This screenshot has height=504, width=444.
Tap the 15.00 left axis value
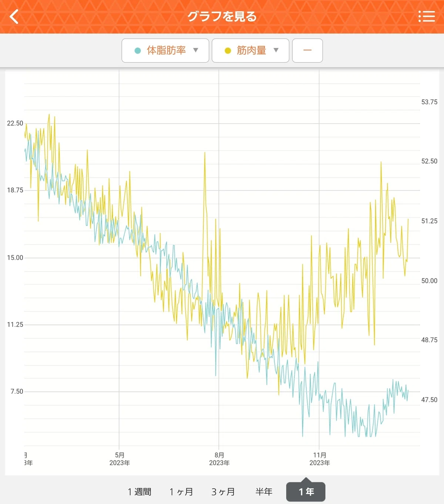[x=15, y=258]
